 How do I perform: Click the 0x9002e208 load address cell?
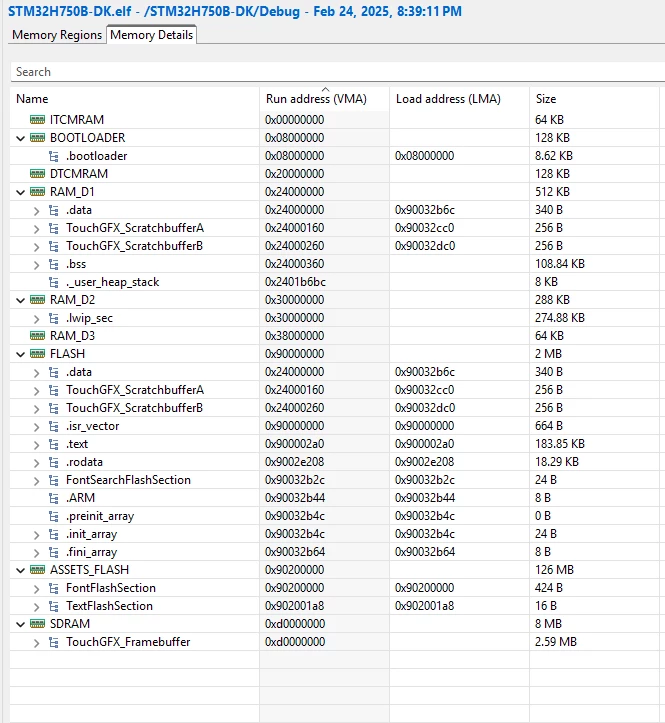click(x=425, y=462)
